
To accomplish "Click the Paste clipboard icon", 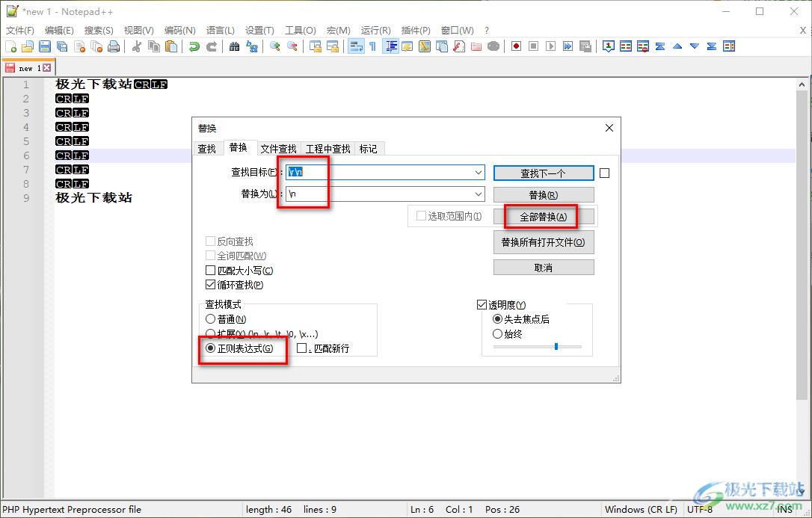I will [x=171, y=46].
